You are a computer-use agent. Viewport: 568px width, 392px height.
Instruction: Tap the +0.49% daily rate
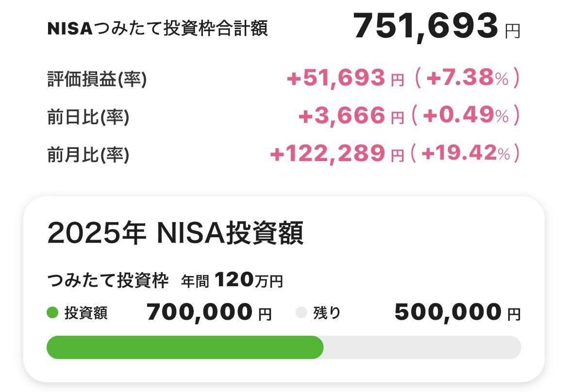(466, 115)
